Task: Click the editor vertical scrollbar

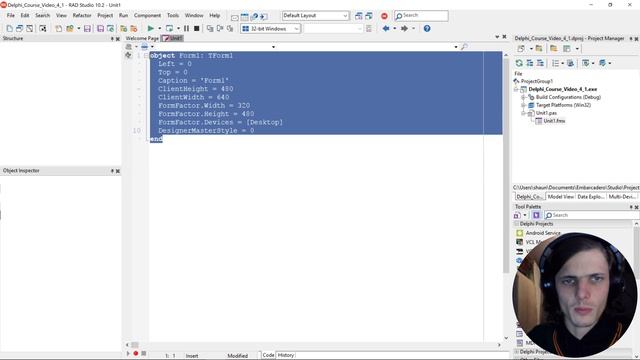Action: (x=506, y=165)
